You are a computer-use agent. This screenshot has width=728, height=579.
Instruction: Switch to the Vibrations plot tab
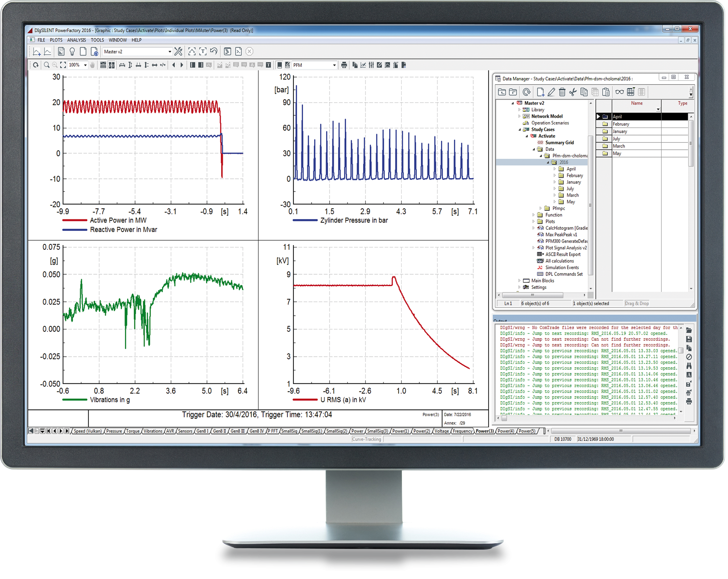[x=153, y=431]
